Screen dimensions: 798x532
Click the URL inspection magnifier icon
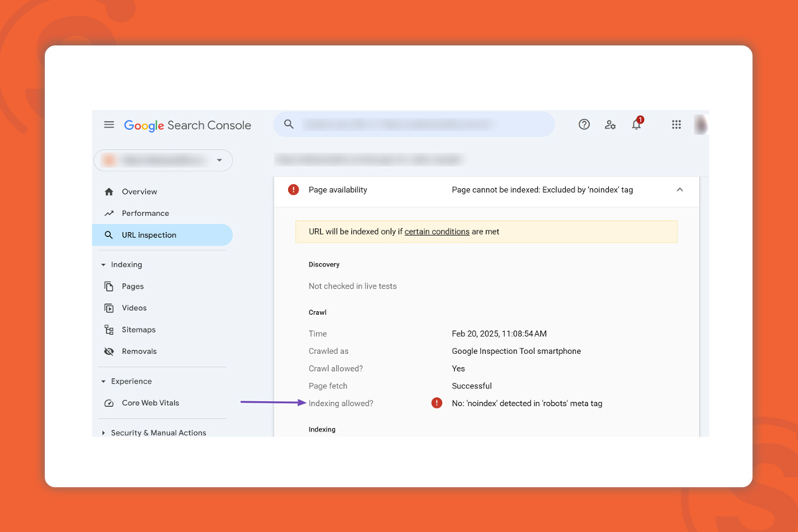(109, 235)
